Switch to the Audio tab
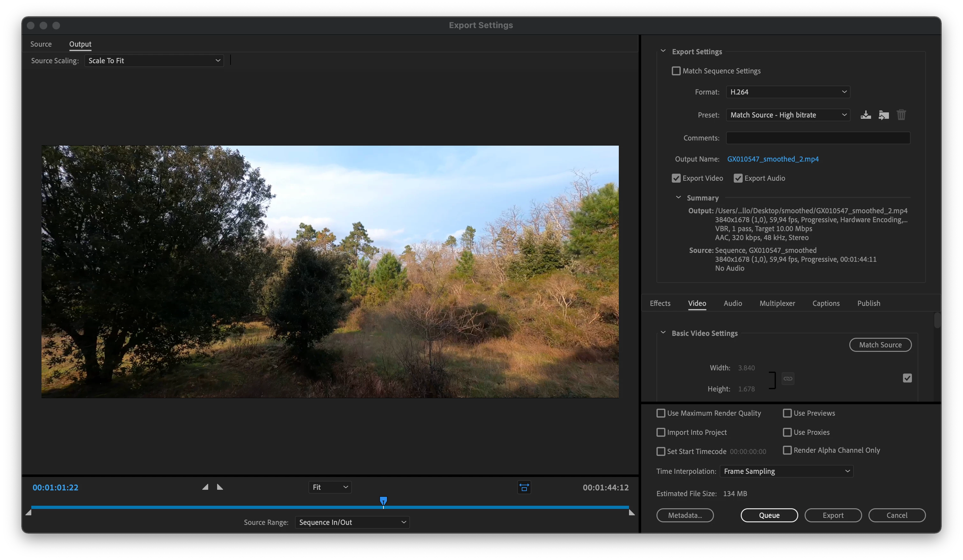This screenshot has height=560, width=963. (x=732, y=303)
